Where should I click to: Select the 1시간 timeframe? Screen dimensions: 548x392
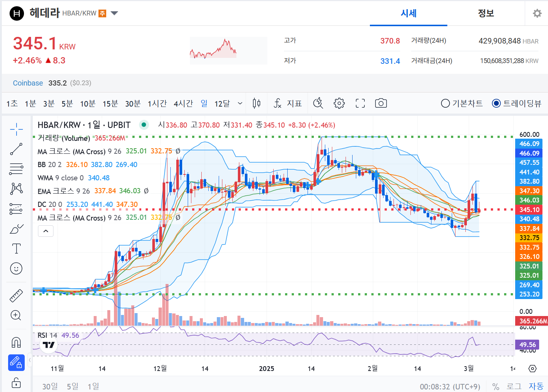point(157,104)
